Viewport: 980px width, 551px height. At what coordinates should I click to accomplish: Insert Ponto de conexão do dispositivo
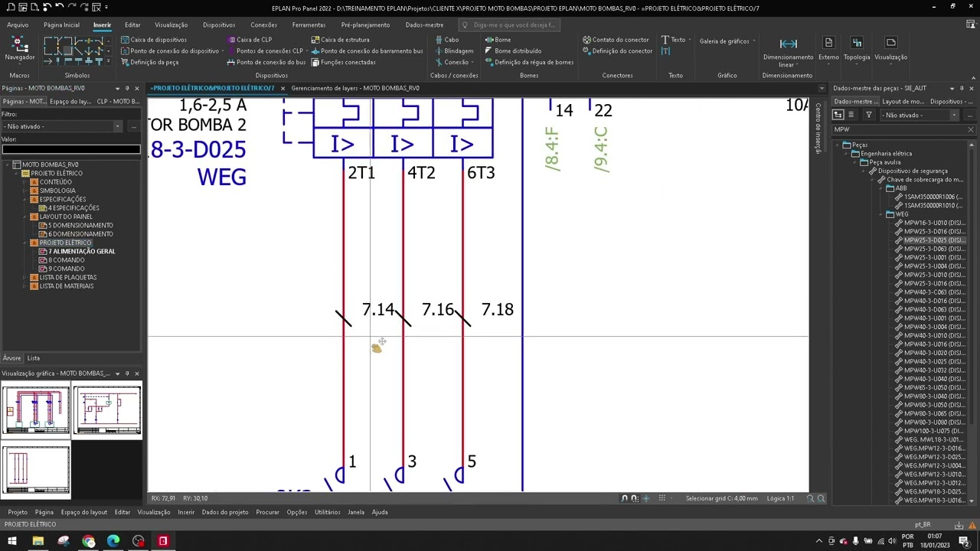170,51
